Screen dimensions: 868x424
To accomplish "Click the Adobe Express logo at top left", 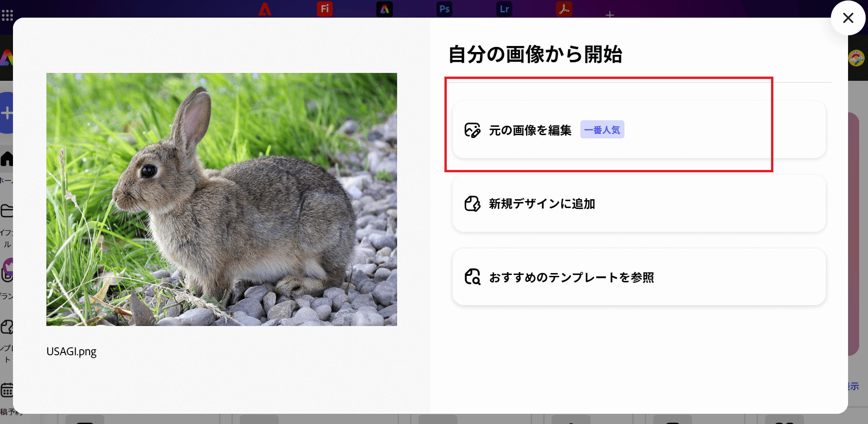I will point(6,58).
